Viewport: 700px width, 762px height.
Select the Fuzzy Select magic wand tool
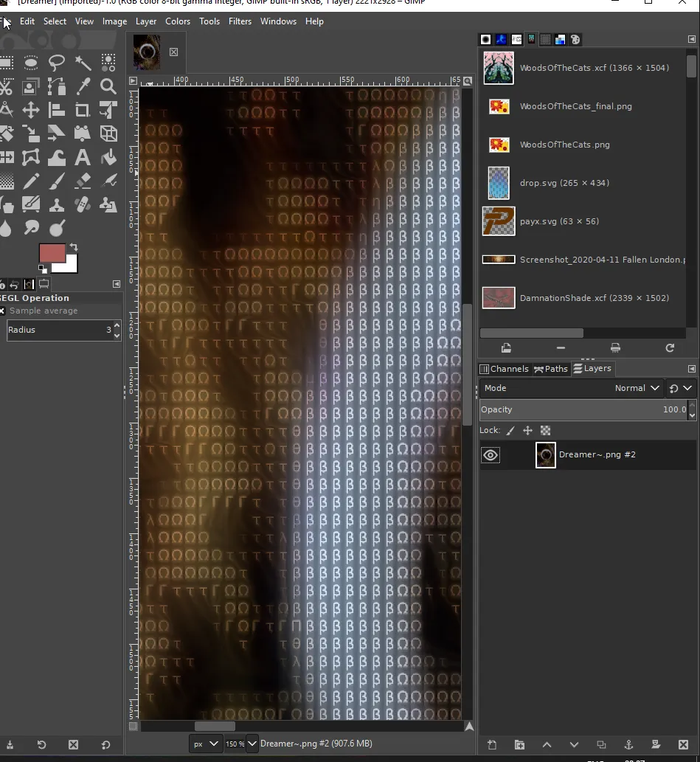(x=83, y=63)
